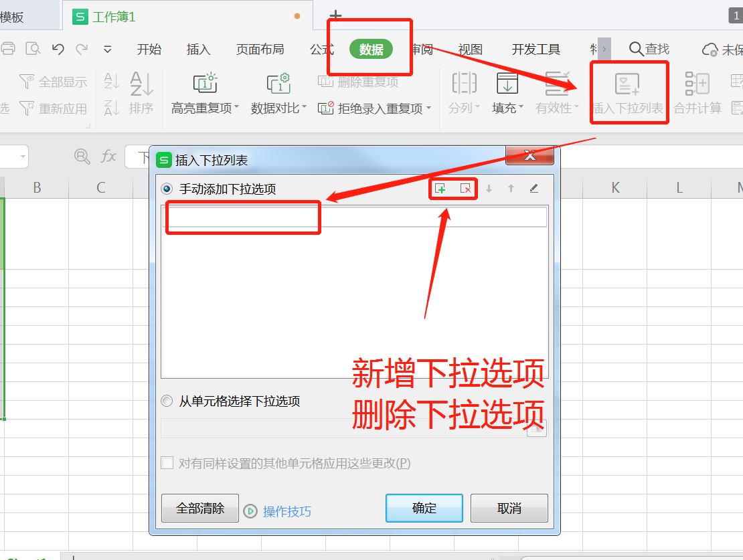Click the delete dropdown option icon

(466, 189)
